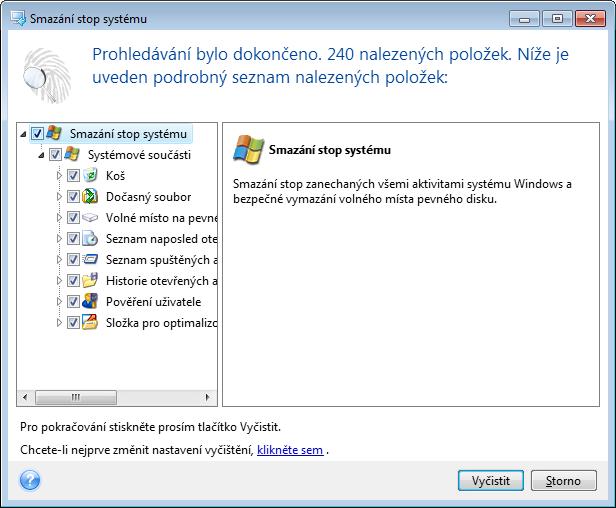
Task: Click the Dočasný soubor icon
Action: coord(90,196)
